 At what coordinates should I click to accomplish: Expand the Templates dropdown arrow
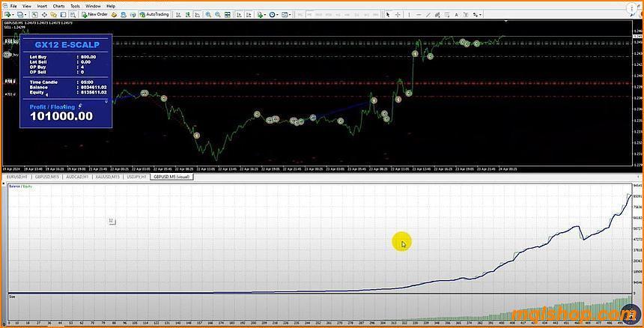pyautogui.click(x=290, y=15)
